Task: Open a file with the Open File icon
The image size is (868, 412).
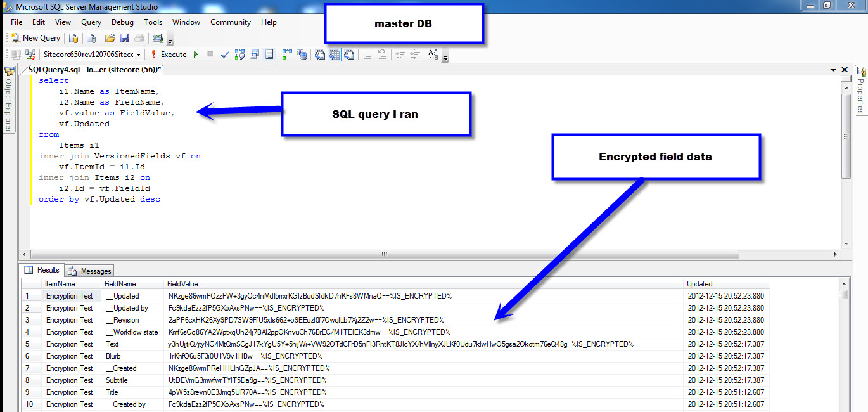Action: tap(110, 38)
